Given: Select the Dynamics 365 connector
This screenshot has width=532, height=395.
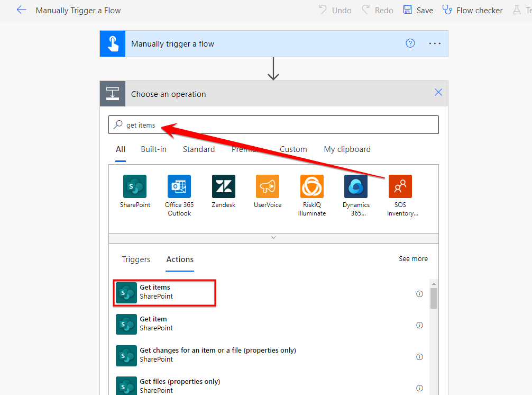Looking at the screenshot, I should [356, 195].
